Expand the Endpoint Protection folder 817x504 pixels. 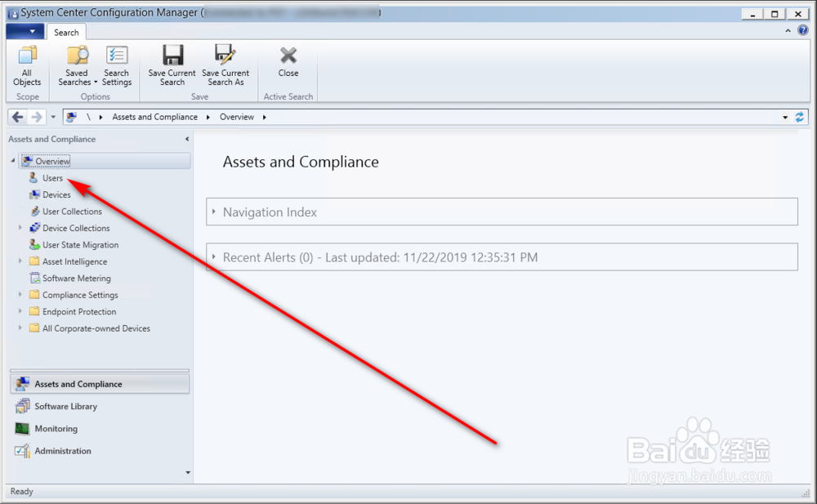20,311
